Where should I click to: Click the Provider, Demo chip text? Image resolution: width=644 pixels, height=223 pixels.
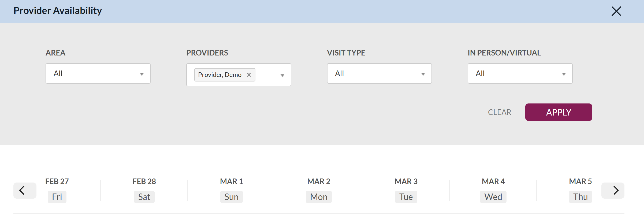[x=220, y=75]
